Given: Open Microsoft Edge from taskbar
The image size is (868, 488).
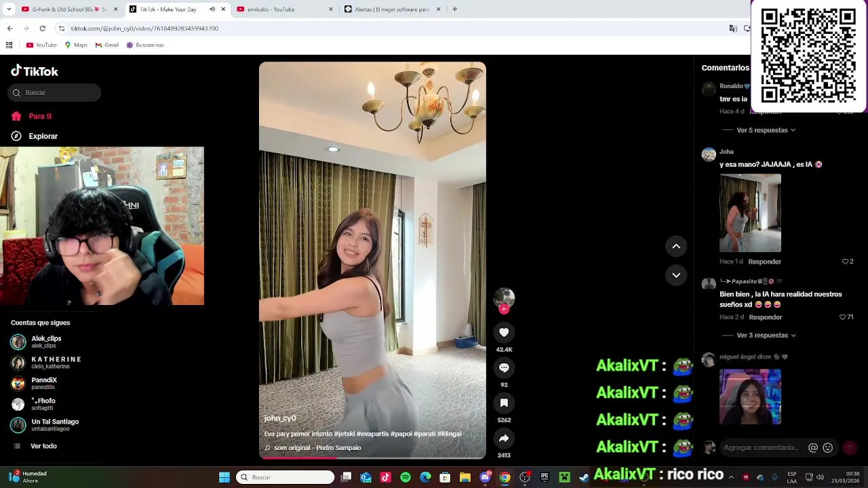Looking at the screenshot, I should [425, 477].
